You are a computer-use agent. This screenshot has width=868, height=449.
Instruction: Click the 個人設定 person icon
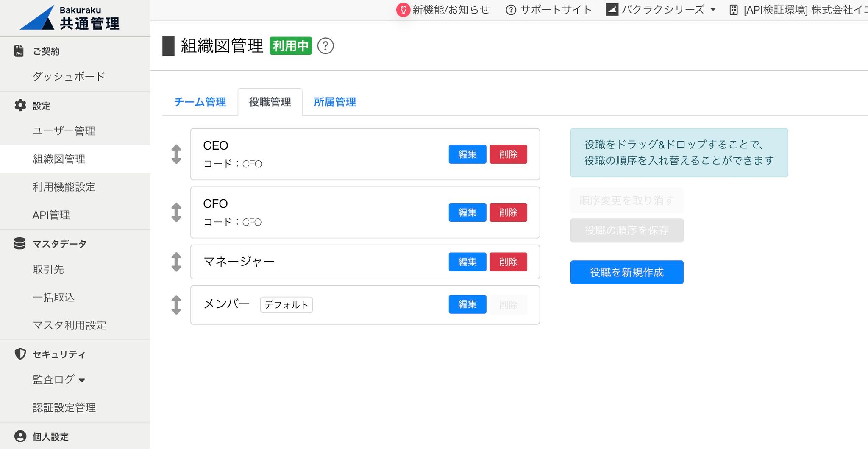click(19, 436)
